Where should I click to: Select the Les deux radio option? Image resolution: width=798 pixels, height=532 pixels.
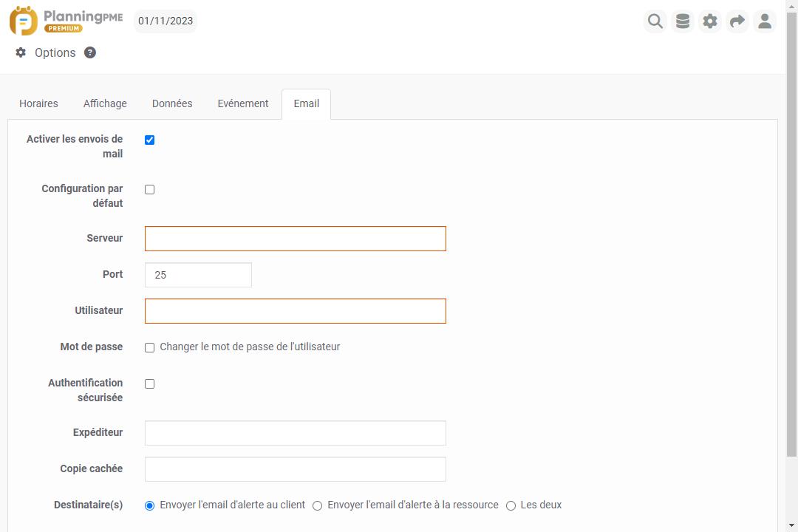coord(511,506)
